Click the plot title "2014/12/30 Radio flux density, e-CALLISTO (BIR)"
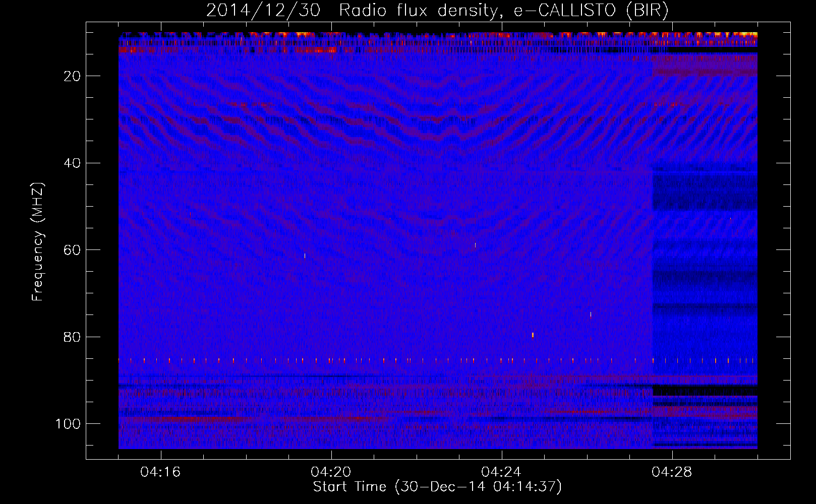816x504 pixels. point(437,11)
